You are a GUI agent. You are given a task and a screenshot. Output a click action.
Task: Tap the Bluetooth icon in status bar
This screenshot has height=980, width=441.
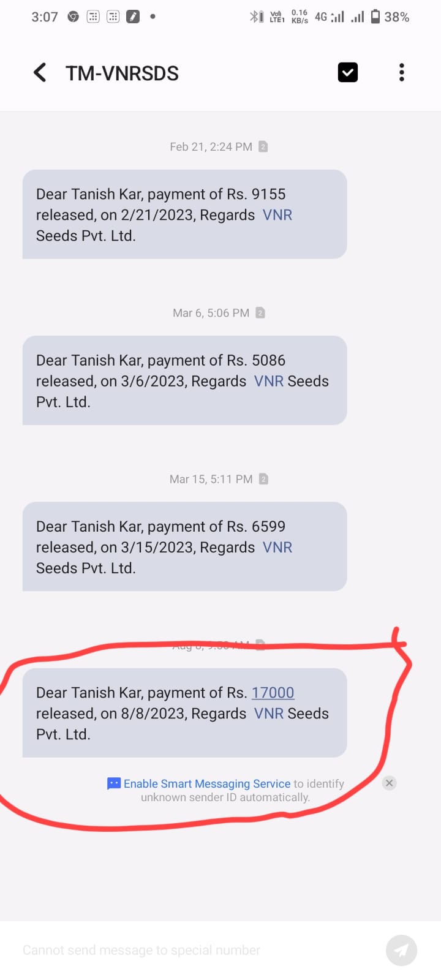254,17
